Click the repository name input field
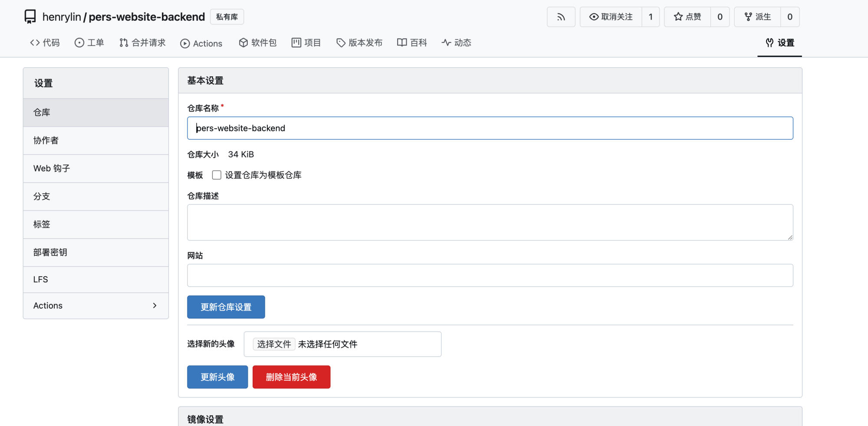 click(x=490, y=128)
